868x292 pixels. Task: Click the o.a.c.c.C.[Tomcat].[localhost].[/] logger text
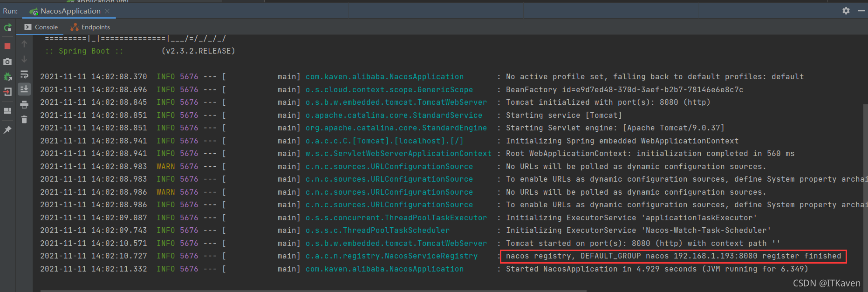tap(384, 141)
